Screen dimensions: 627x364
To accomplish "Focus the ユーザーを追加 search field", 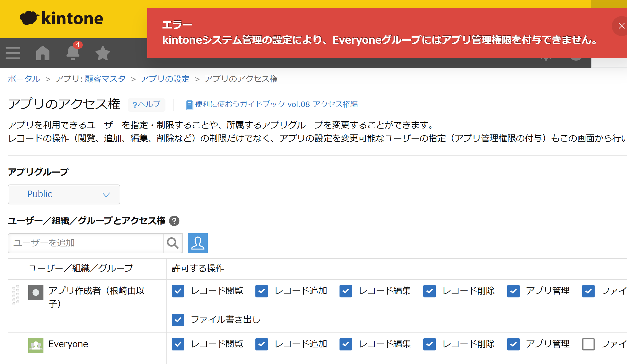I will pyautogui.click(x=85, y=243).
